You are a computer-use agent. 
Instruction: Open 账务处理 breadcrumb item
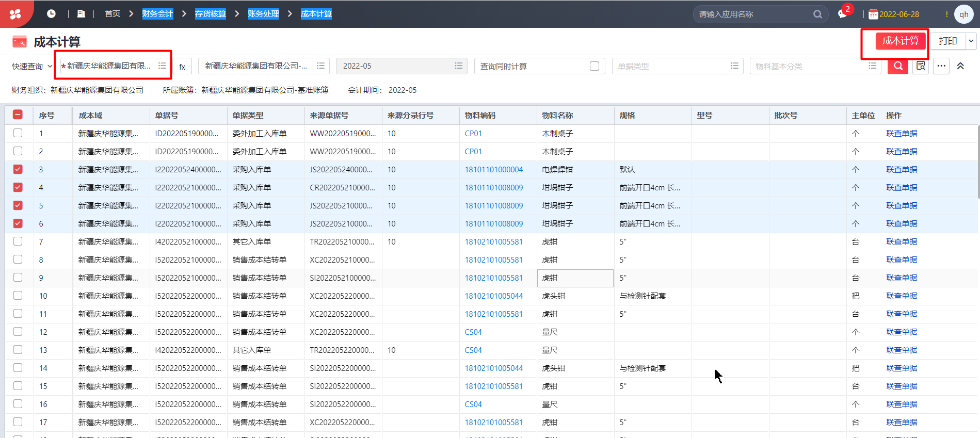[x=263, y=14]
